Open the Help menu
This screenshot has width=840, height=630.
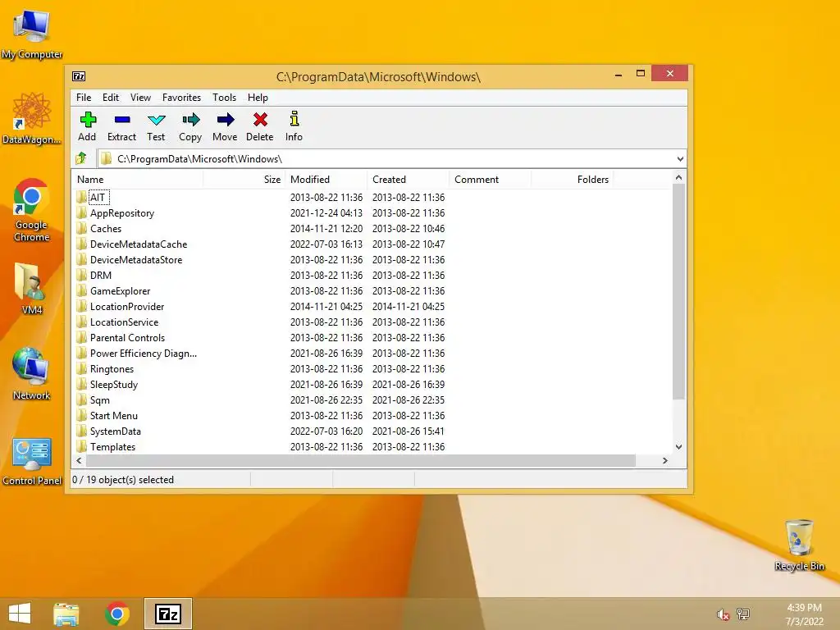click(x=258, y=98)
